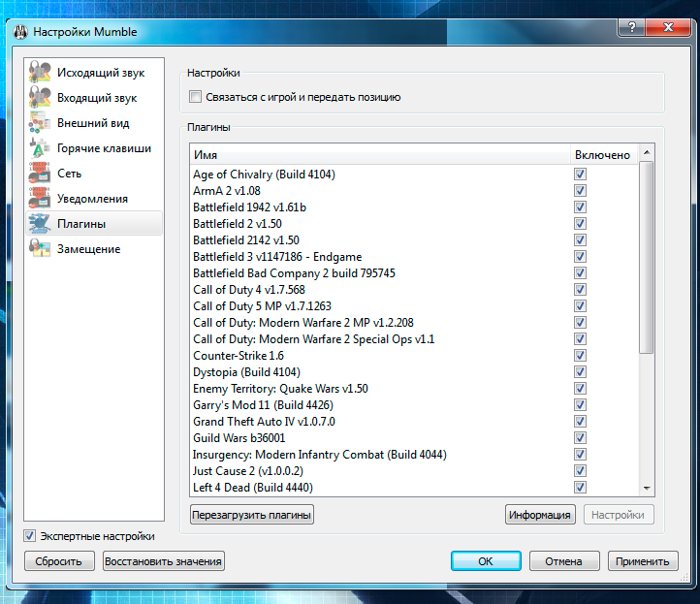Screen dimensions: 700x604
Task: Click the Применить button
Action: 643,561
